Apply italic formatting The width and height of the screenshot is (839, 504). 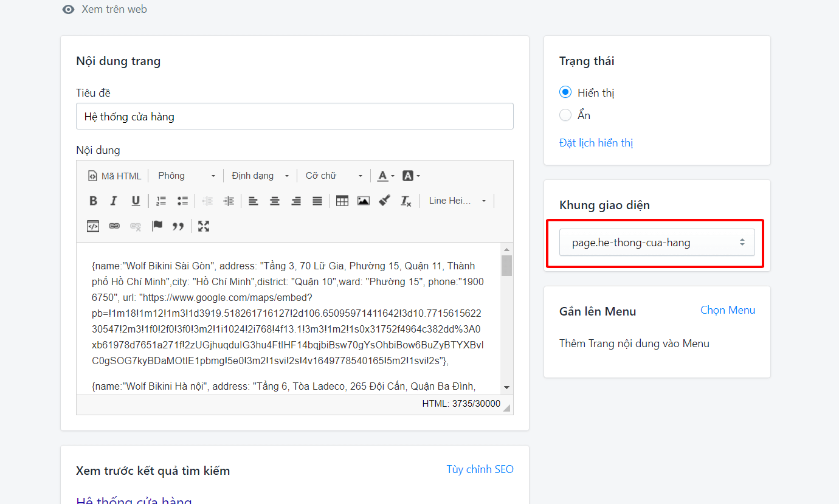114,201
